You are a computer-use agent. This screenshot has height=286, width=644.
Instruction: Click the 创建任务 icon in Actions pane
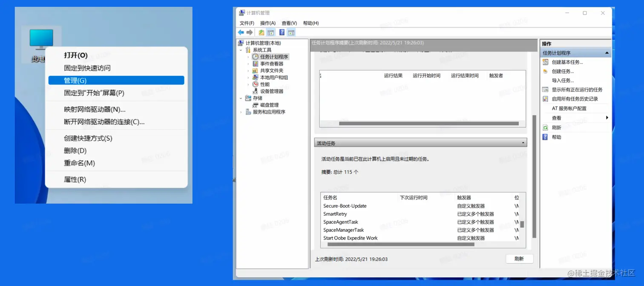[545, 72]
